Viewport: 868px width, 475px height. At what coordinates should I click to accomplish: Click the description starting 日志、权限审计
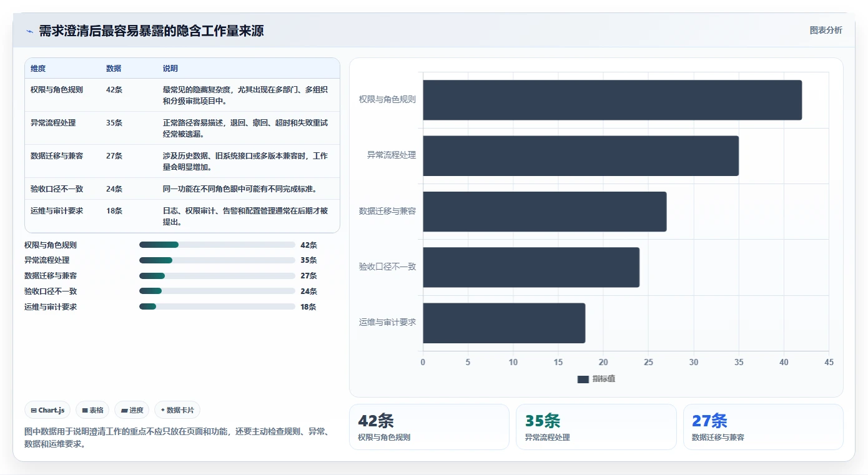pyautogui.click(x=245, y=217)
